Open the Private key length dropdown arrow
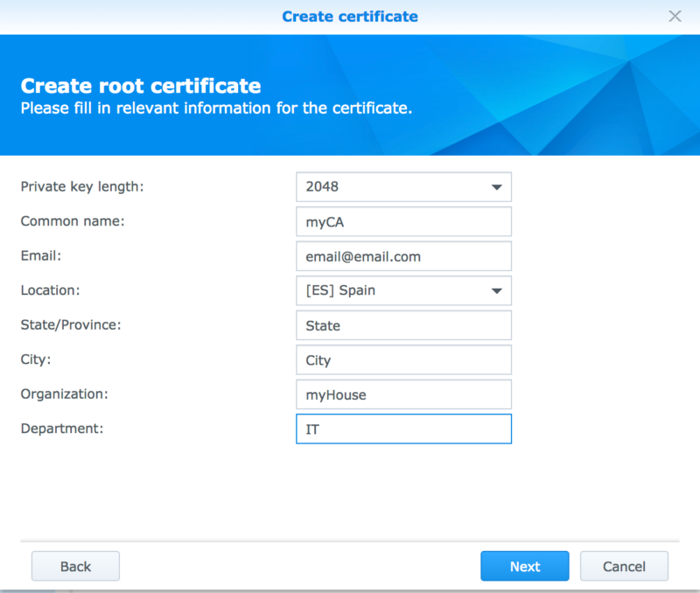Viewport: 700px width, 593px height. [496, 187]
